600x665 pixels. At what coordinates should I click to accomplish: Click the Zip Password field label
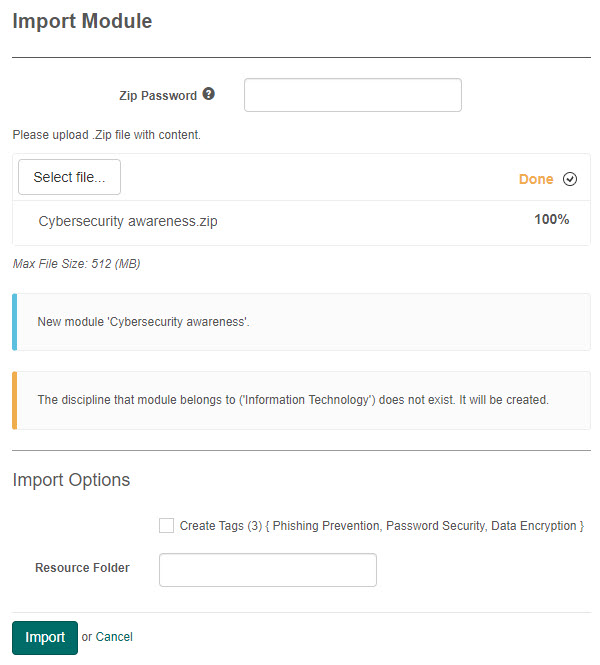coord(155,96)
